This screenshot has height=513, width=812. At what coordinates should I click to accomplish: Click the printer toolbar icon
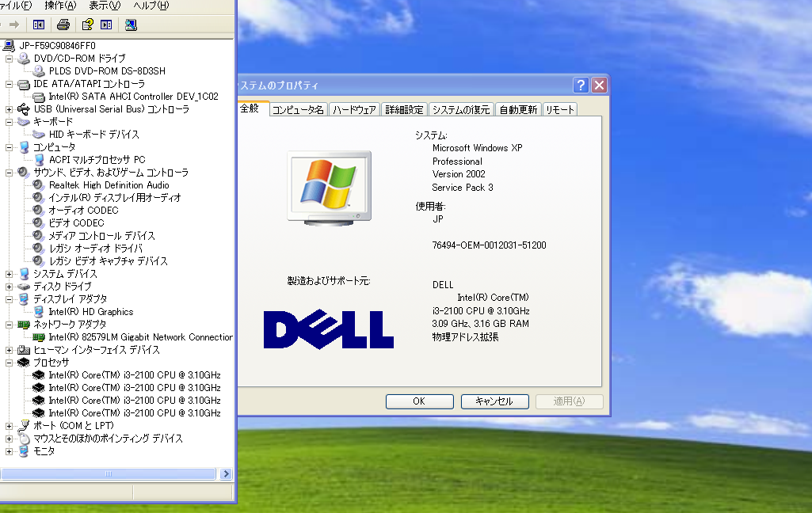(x=63, y=25)
